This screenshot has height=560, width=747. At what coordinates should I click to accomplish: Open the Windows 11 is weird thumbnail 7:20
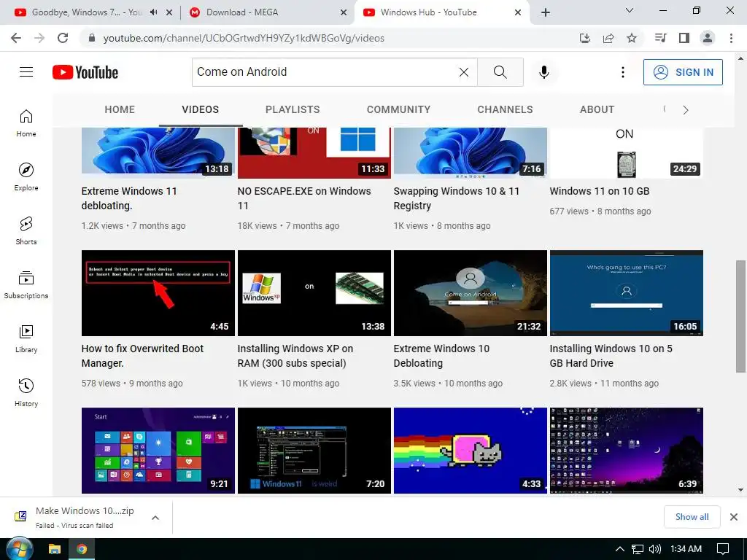click(314, 451)
